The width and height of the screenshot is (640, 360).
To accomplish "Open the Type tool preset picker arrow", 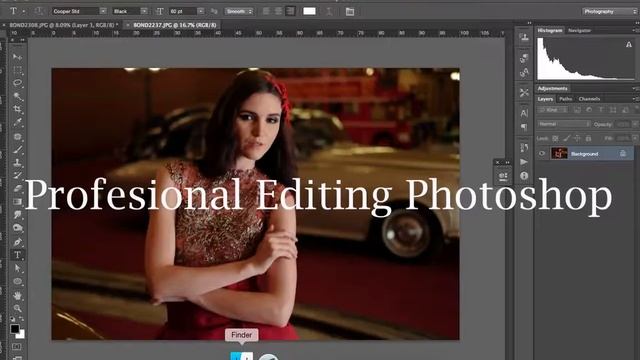I will click(24, 11).
